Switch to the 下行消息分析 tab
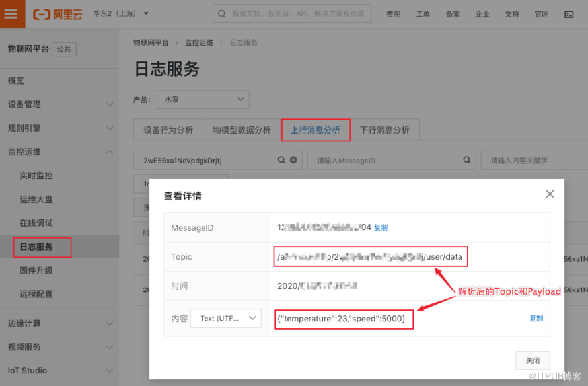Screen dimensions: 588x386 point(384,130)
